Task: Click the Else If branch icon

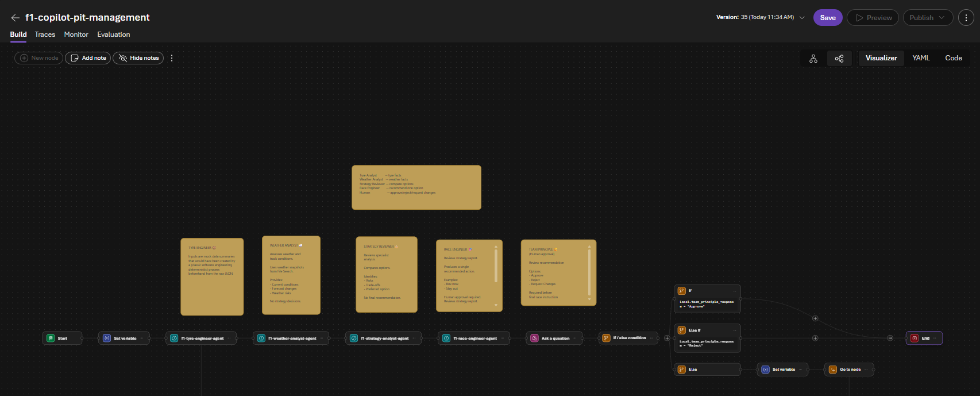Action: point(682,330)
